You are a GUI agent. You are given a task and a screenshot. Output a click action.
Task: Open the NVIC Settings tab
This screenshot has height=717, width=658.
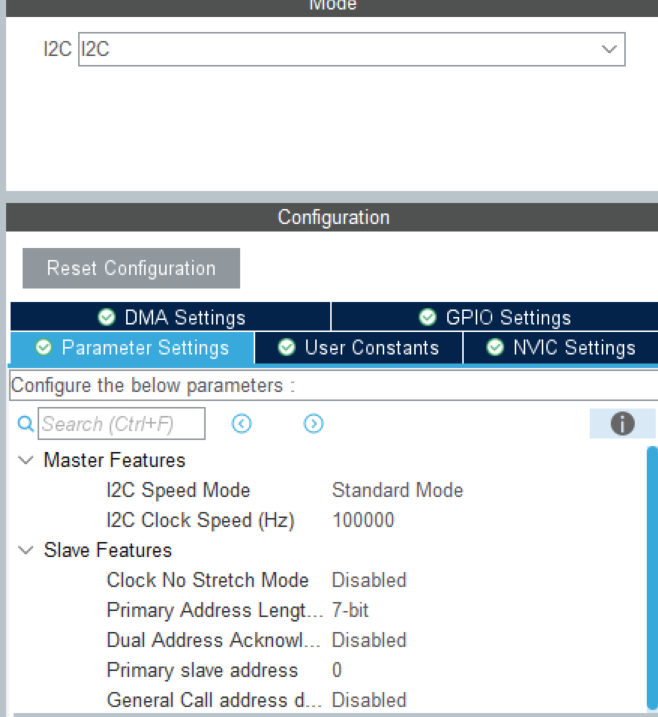(x=561, y=347)
